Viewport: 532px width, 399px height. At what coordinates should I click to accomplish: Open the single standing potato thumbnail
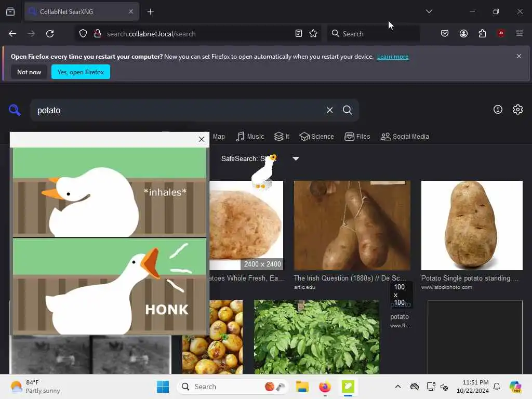[472, 225]
